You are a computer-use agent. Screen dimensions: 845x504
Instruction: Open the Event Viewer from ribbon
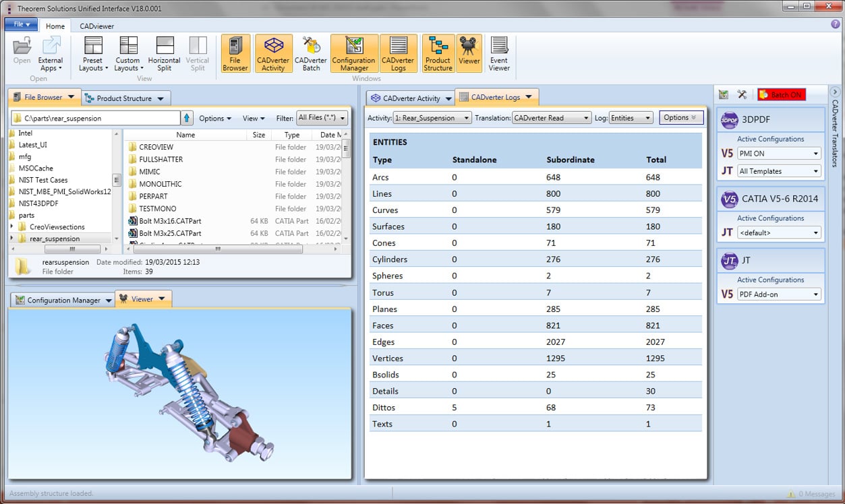click(x=499, y=54)
